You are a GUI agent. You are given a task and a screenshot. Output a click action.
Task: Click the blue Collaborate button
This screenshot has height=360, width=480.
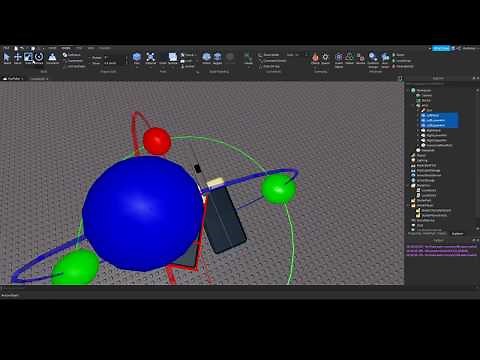pyautogui.click(x=441, y=48)
